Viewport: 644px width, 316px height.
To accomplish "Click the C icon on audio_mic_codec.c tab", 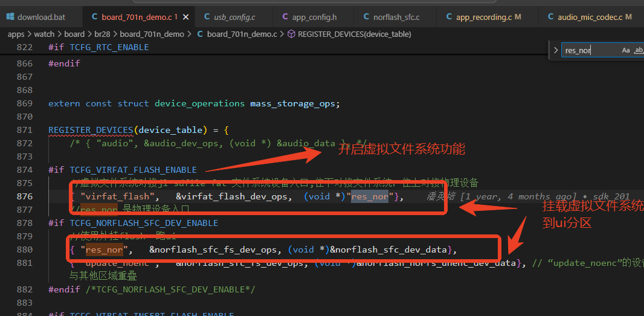I will click(550, 17).
